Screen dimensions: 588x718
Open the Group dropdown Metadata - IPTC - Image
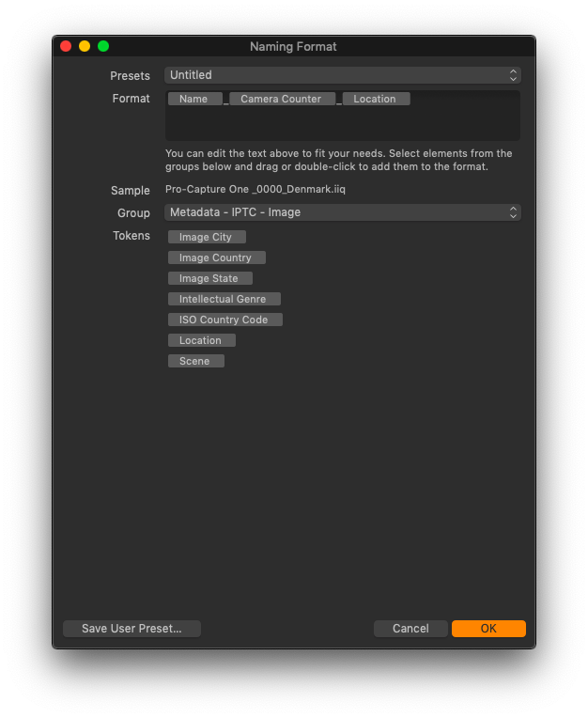[342, 212]
